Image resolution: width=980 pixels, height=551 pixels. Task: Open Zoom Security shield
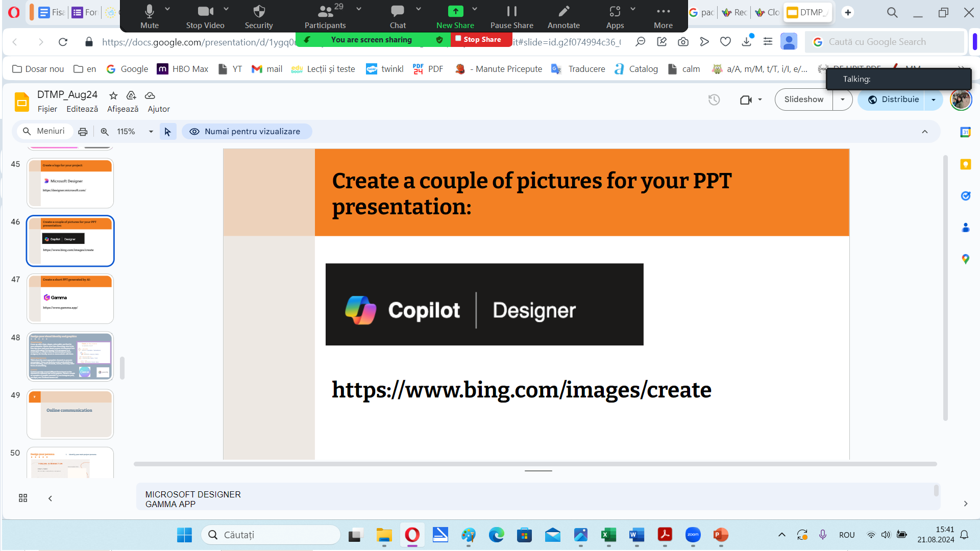coord(259,16)
